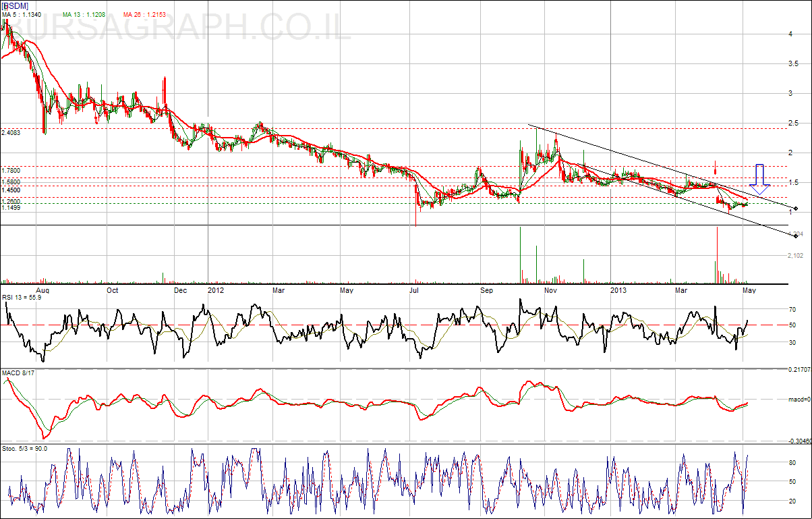Click the 2.4083 resistance level label
The width and height of the screenshot is (812, 519).
[x=11, y=133]
